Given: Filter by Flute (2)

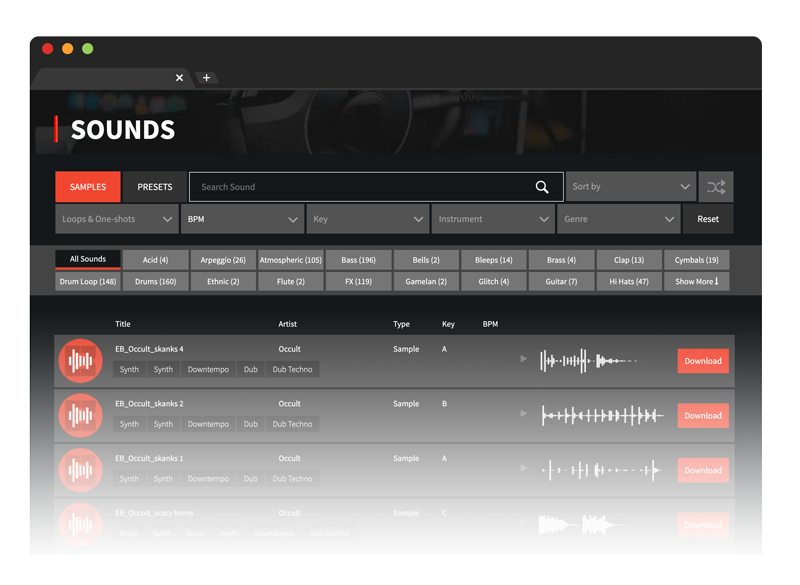Looking at the screenshot, I should (x=291, y=282).
